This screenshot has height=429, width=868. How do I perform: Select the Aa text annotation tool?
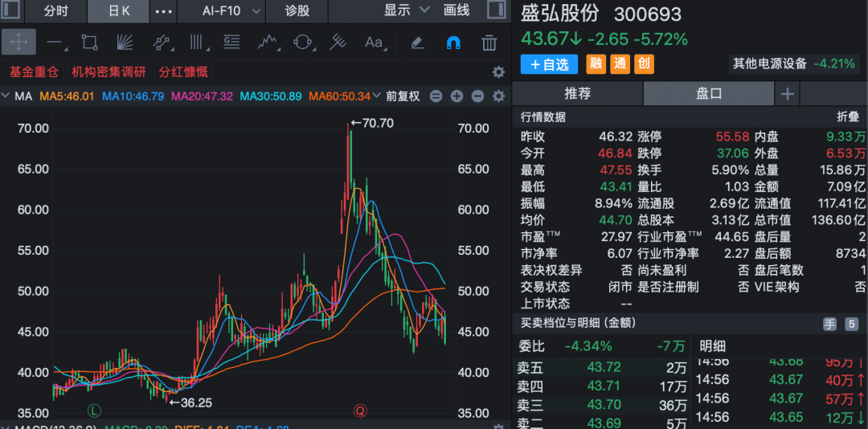375,42
